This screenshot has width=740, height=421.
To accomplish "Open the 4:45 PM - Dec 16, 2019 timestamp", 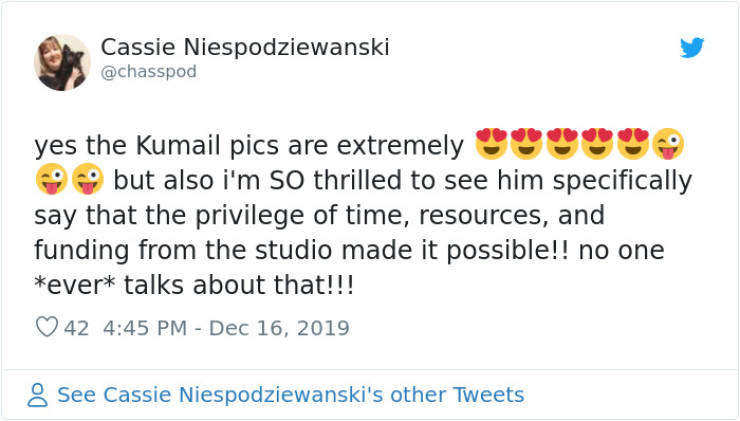I will [223, 327].
